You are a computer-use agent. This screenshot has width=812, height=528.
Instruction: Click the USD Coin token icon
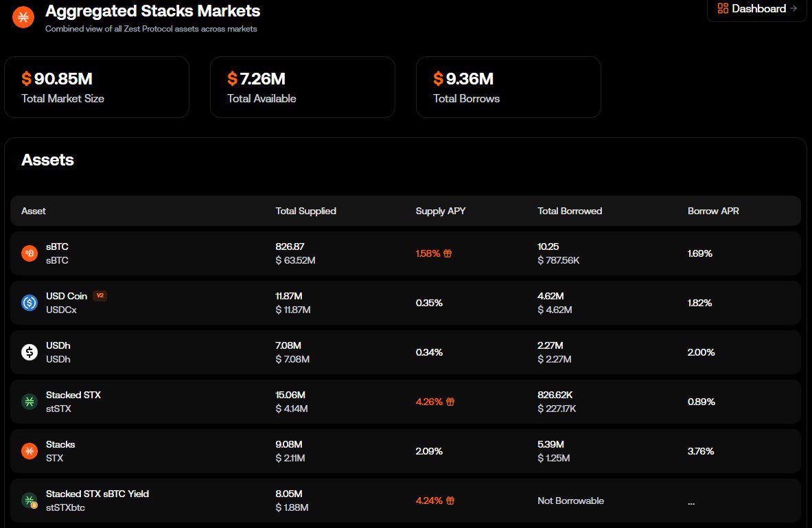point(30,303)
